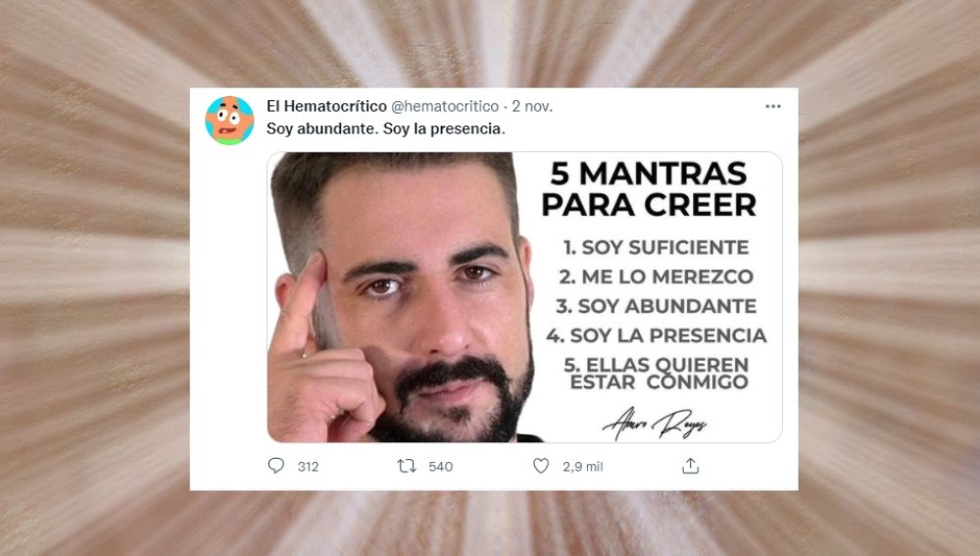The height and width of the screenshot is (556, 980).
Task: Click the '2. ME LO MEREZCO' line
Action: (x=657, y=277)
